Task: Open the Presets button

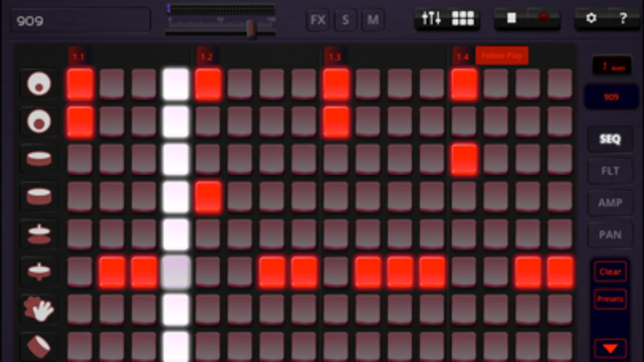Action: pyautogui.click(x=610, y=299)
